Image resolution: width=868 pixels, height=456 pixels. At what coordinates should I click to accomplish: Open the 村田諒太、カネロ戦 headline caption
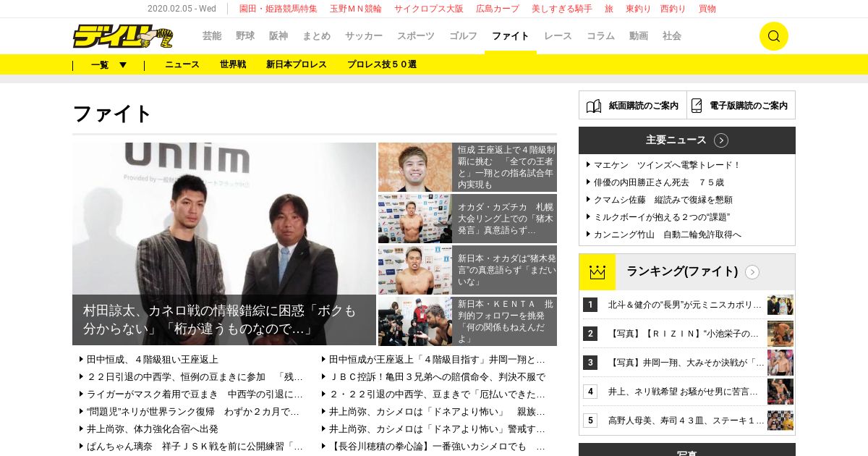coord(224,320)
